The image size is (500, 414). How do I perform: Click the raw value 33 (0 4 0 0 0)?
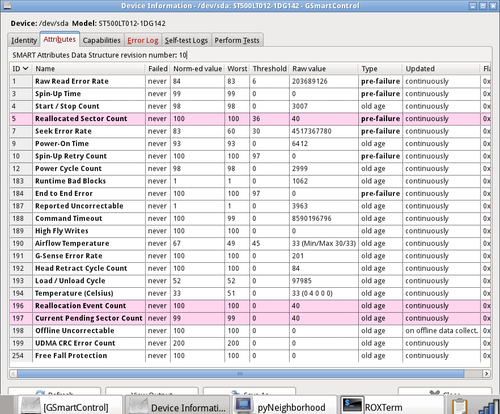click(312, 293)
